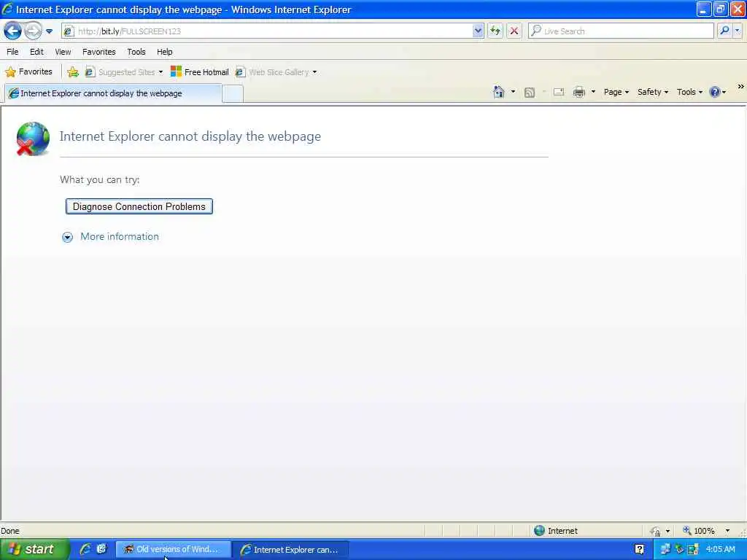Open the dropdown next to the lock icon

click(x=667, y=531)
